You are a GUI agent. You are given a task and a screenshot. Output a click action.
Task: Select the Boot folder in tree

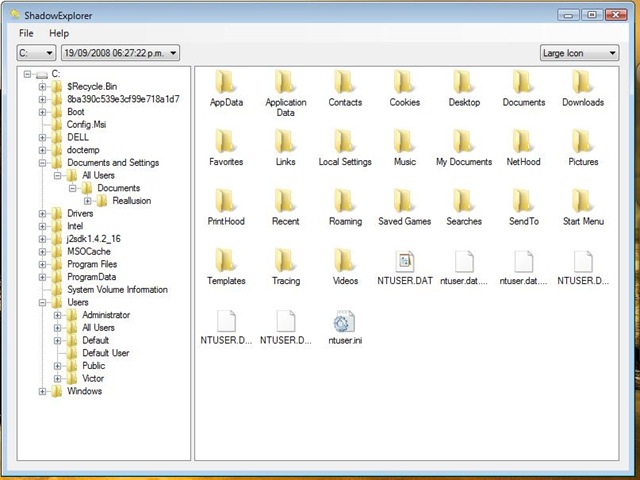tap(76, 112)
